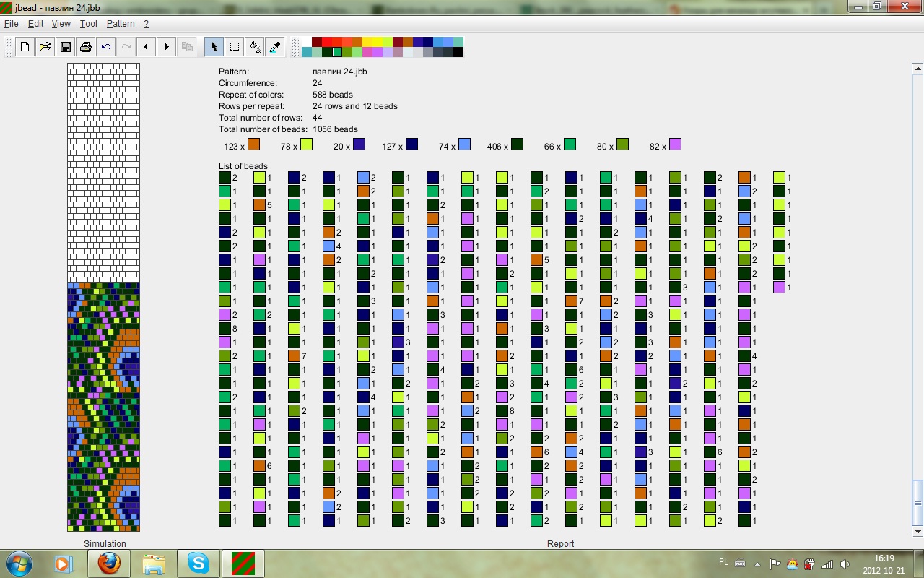This screenshot has height=578, width=924.
Task: Activate the pencil pointer tool
Action: pos(214,47)
